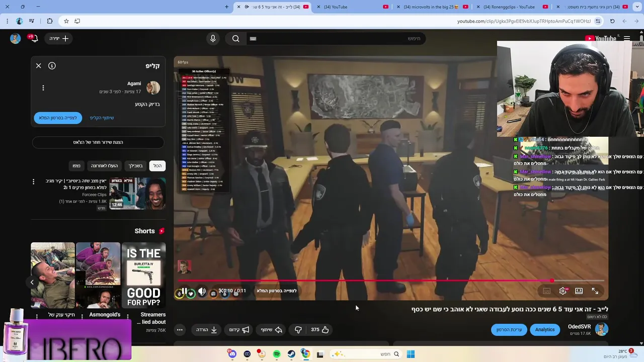Open Agami channel avatar
The image size is (644, 362).
point(153,87)
